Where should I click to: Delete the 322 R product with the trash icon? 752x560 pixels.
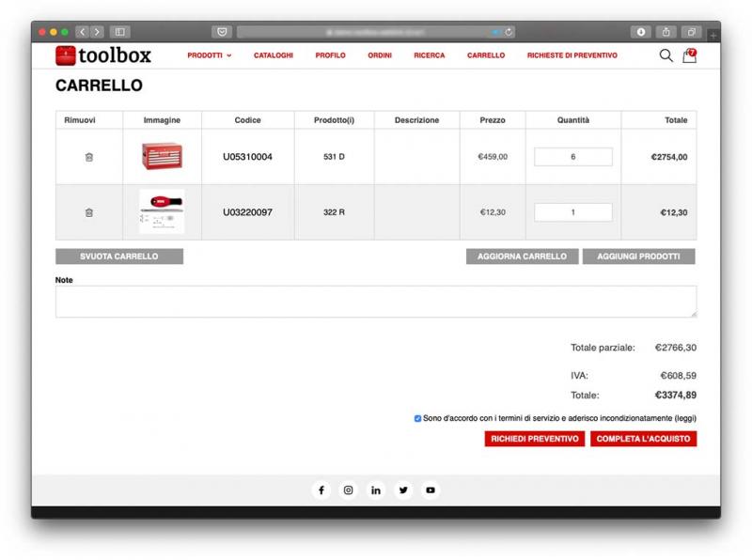(89, 212)
